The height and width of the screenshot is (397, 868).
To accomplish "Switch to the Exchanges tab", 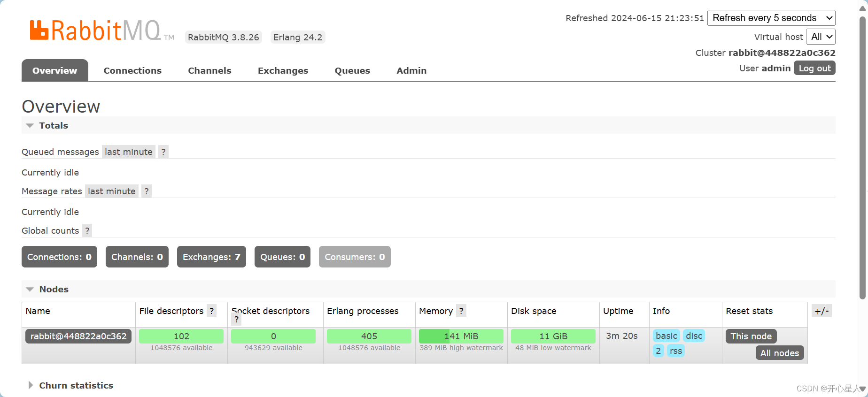I will tap(283, 70).
